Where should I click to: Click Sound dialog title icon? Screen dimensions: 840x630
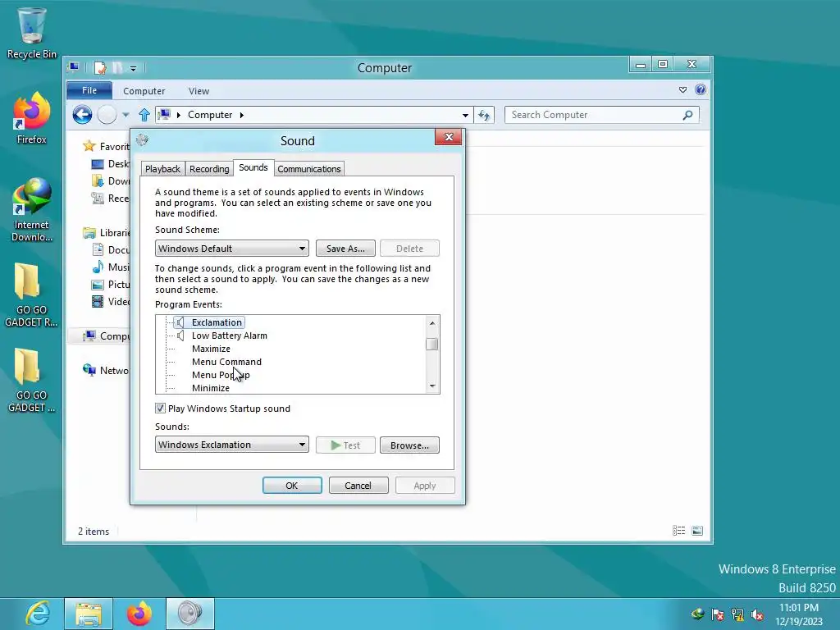[142, 140]
